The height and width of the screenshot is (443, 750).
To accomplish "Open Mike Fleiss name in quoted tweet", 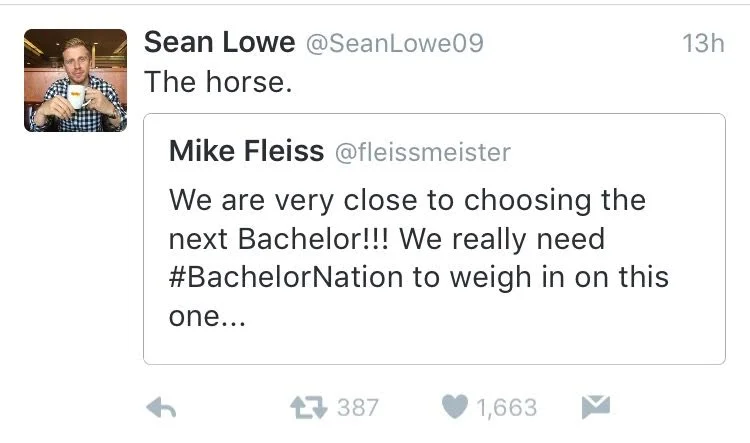I will click(x=246, y=151).
